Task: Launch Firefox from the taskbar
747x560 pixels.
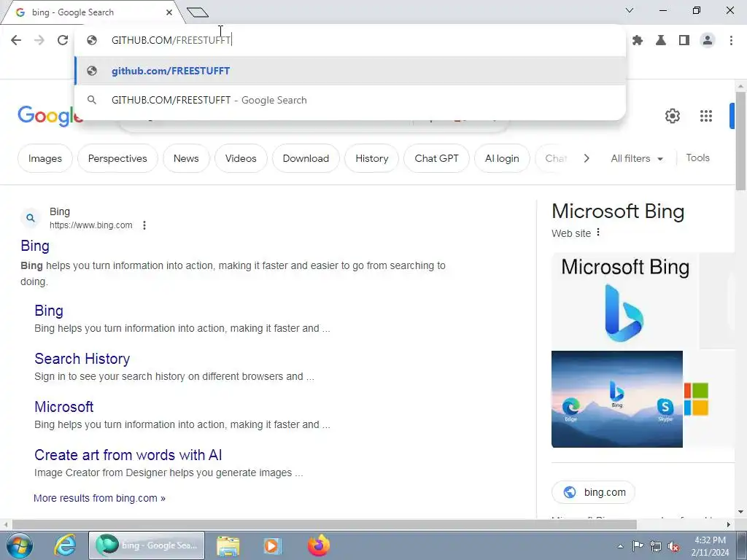Action: click(x=318, y=545)
